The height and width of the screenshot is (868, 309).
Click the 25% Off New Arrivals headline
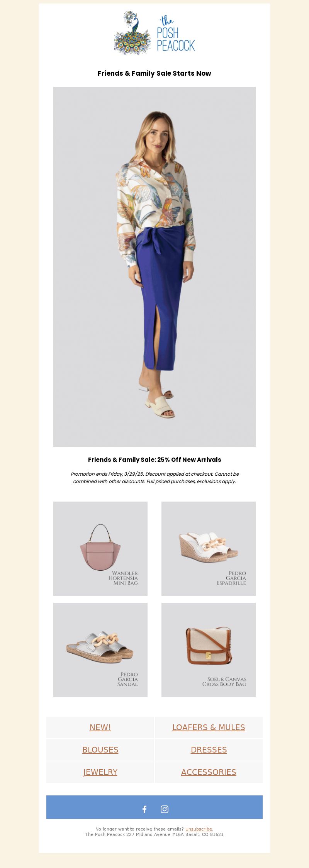154,459
